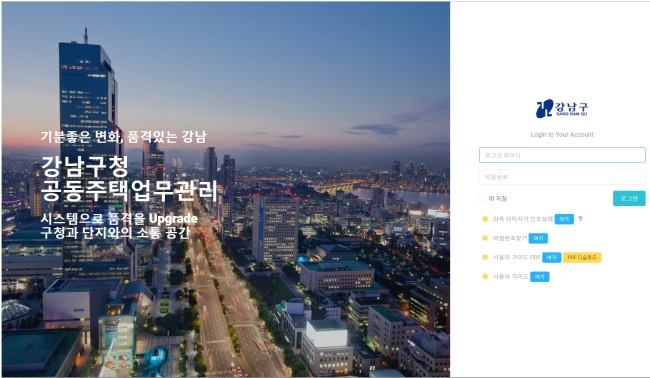The image size is (650, 378).
Task: Click the Gangnam-gu logo
Action: point(562,109)
